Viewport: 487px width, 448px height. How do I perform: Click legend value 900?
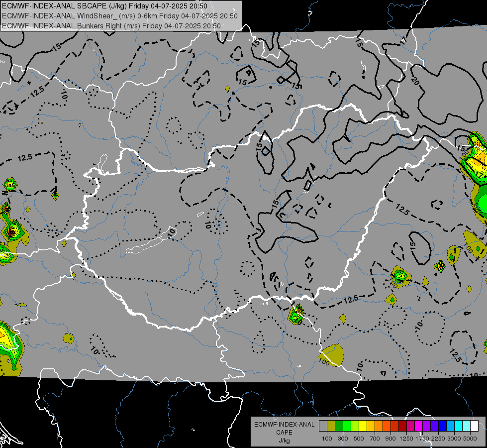point(390,439)
